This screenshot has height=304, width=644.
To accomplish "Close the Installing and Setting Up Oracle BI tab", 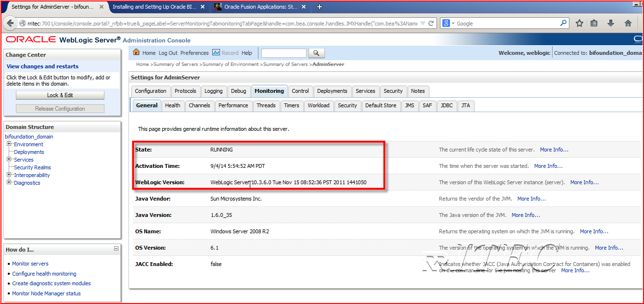I will (203, 7).
